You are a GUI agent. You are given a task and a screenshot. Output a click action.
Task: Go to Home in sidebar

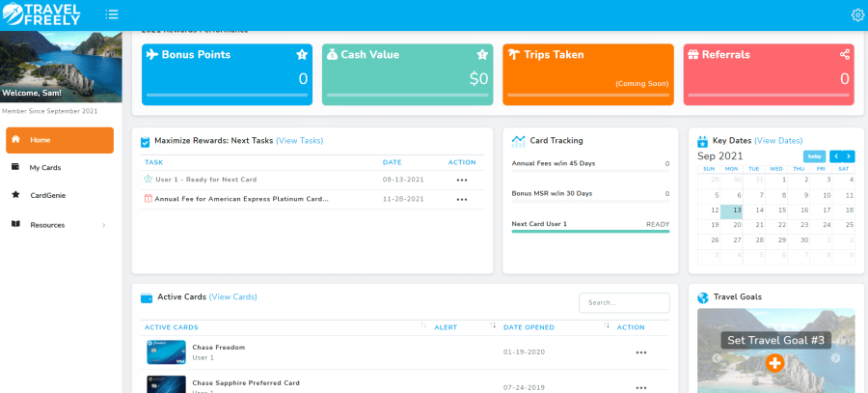tap(60, 140)
